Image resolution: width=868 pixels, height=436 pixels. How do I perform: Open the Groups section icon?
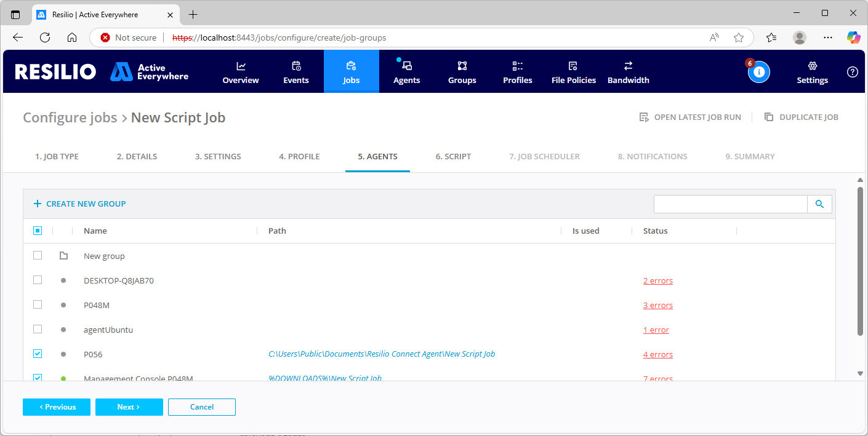coord(462,66)
